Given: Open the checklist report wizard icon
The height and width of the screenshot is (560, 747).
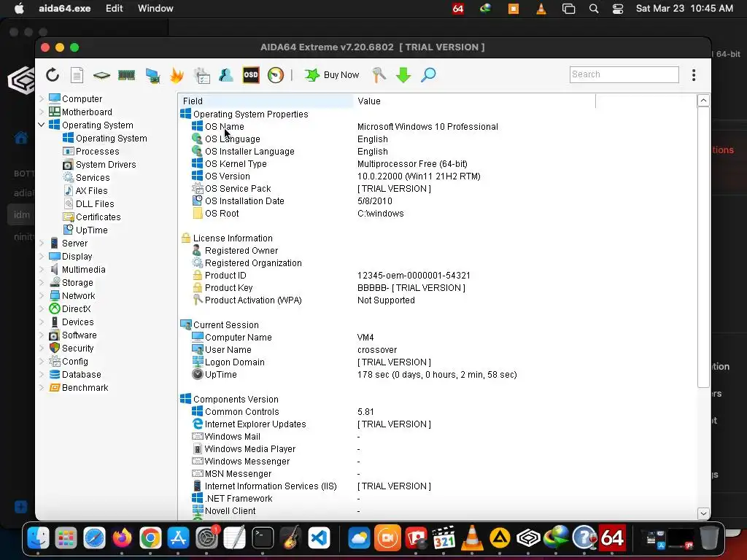Looking at the screenshot, I should (201, 75).
